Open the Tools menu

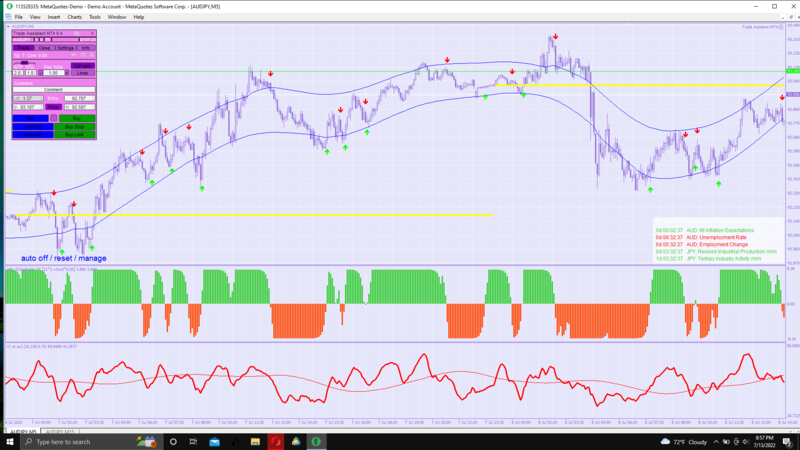pyautogui.click(x=94, y=17)
